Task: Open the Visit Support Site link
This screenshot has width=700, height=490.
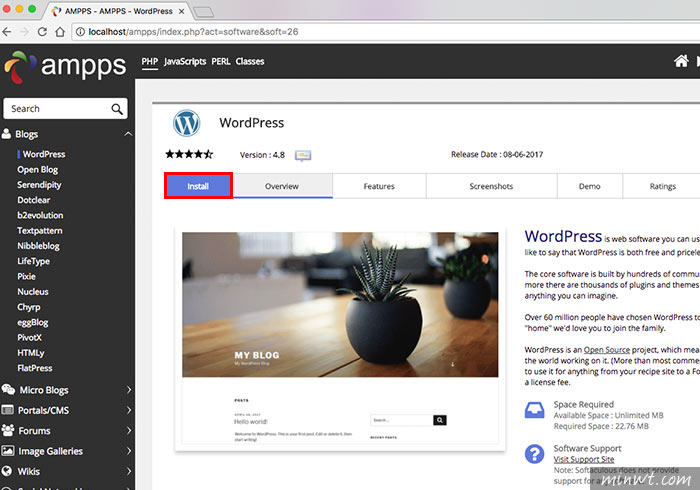Action: 583,459
